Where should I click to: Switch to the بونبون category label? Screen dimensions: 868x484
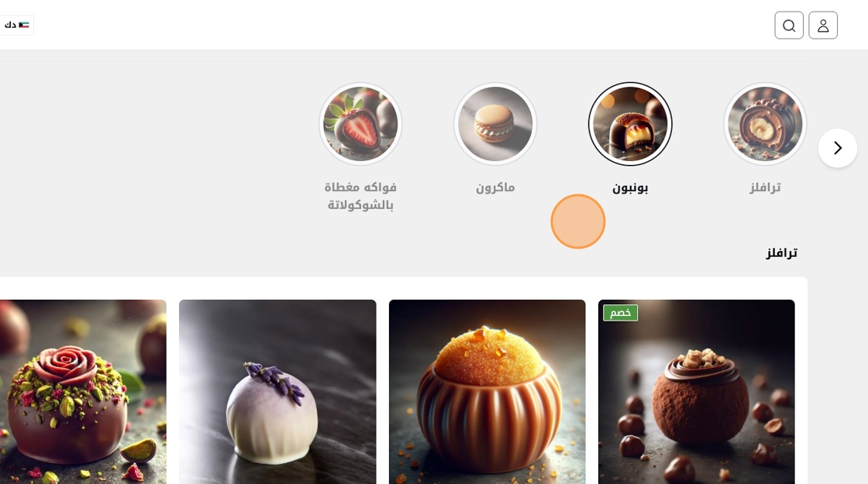tap(630, 187)
